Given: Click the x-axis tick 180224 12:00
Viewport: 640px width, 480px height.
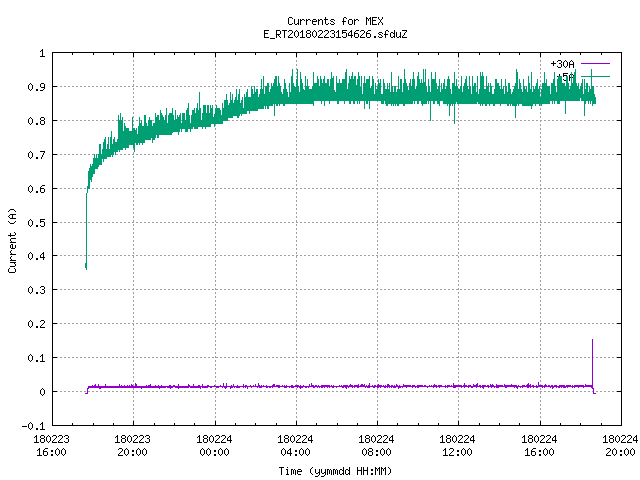Looking at the screenshot, I should tap(458, 446).
